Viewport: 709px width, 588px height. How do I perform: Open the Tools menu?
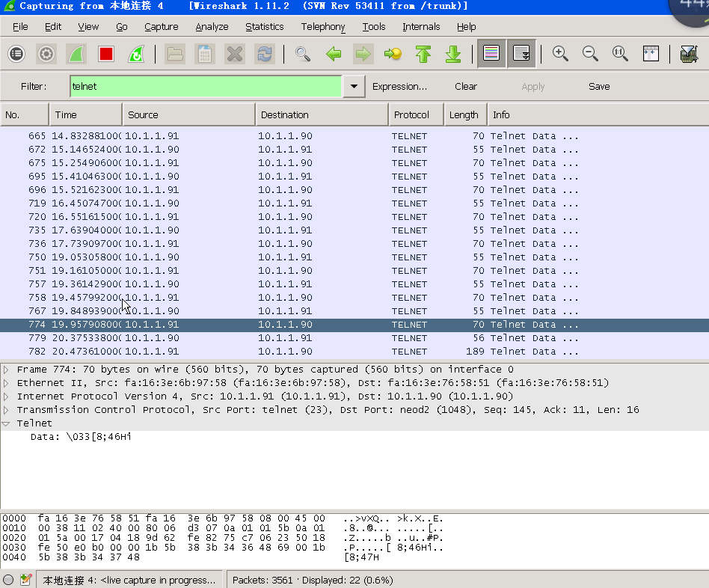374,27
